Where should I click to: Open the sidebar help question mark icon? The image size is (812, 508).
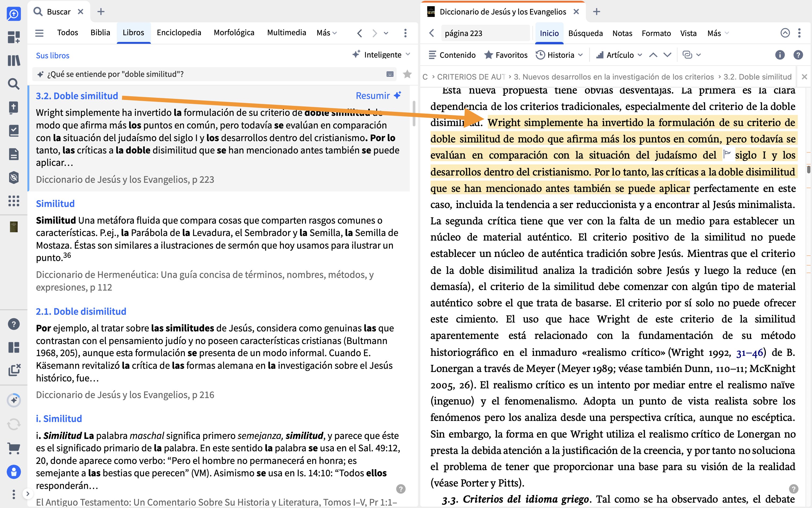coord(14,324)
